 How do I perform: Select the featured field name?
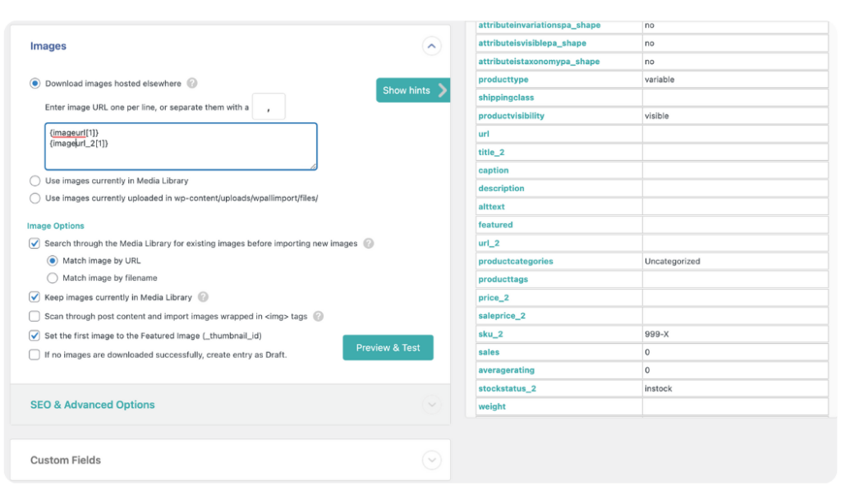tap(495, 225)
